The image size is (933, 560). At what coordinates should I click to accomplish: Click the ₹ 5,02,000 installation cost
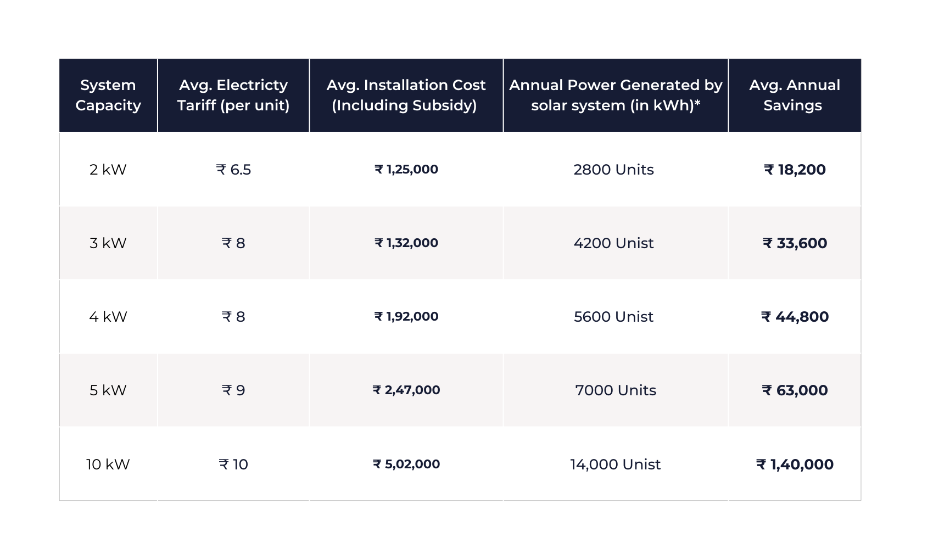[406, 464]
